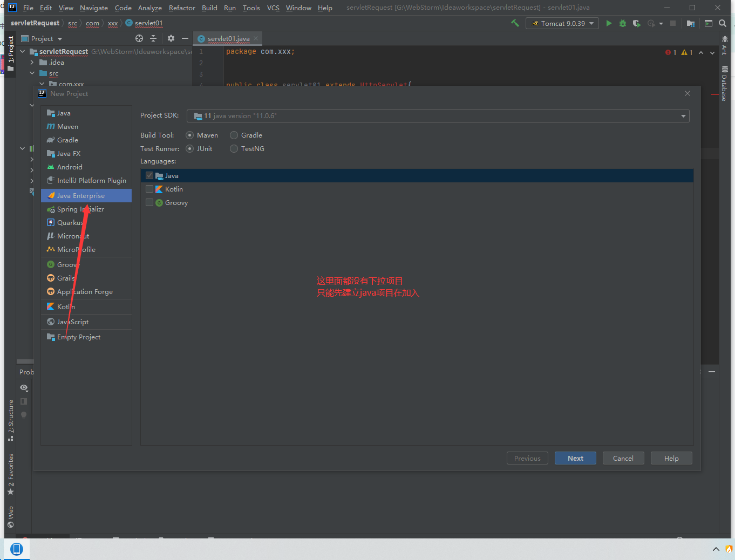
Task: Switch to servlet01.java editor tab
Action: click(x=228, y=38)
